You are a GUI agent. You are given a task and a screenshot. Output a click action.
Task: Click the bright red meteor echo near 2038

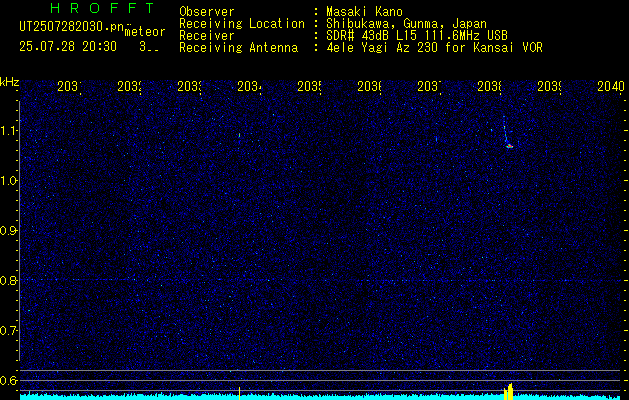[509, 146]
